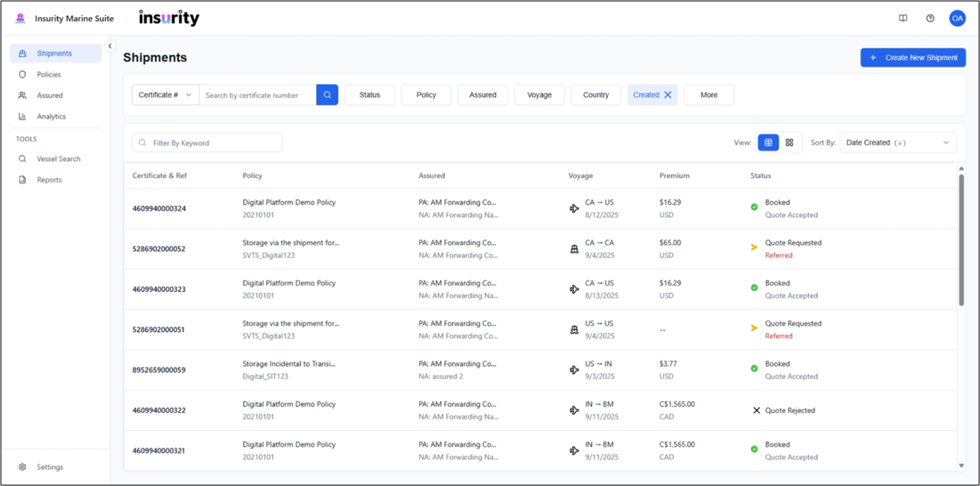Click the More filters button

click(x=709, y=95)
